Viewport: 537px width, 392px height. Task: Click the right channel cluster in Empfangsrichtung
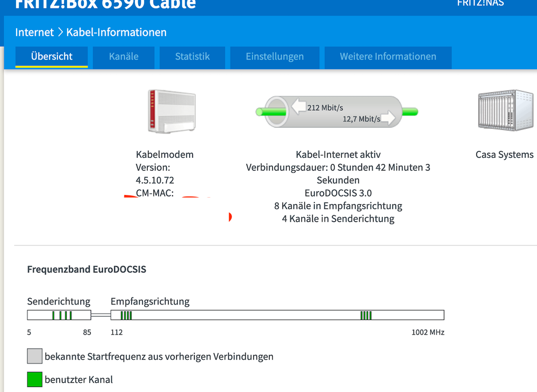[x=366, y=315]
